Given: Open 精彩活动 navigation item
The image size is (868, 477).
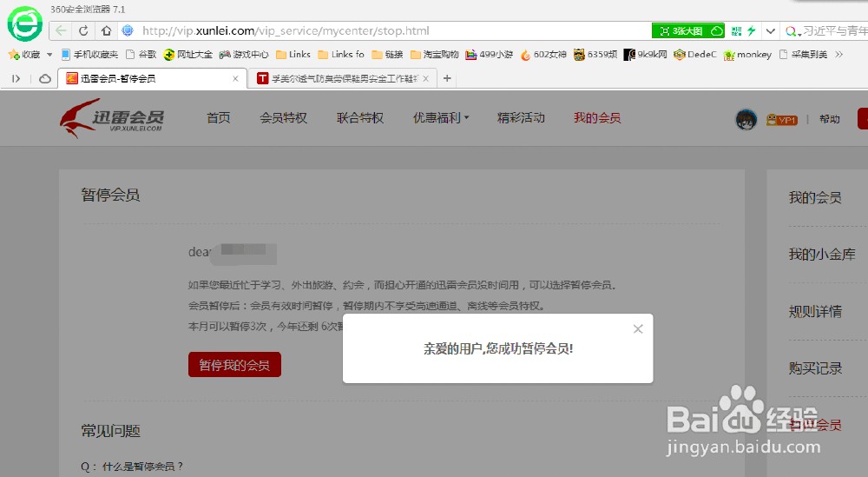Looking at the screenshot, I should click(521, 118).
